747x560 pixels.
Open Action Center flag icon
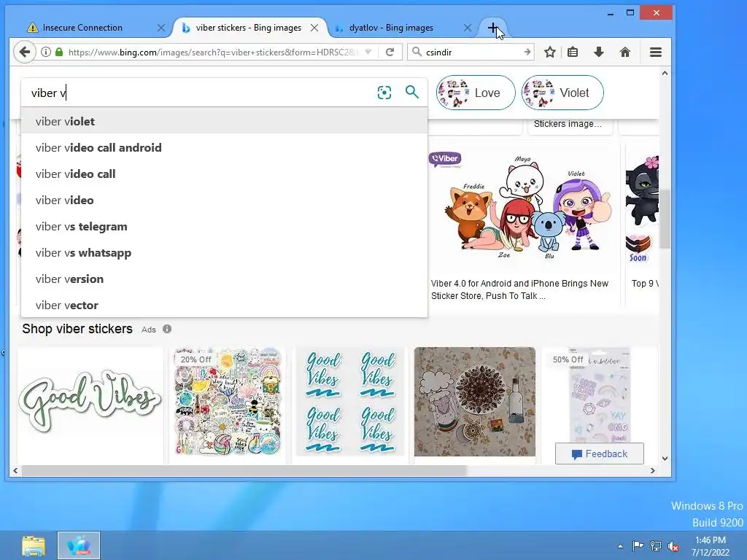coord(638,546)
